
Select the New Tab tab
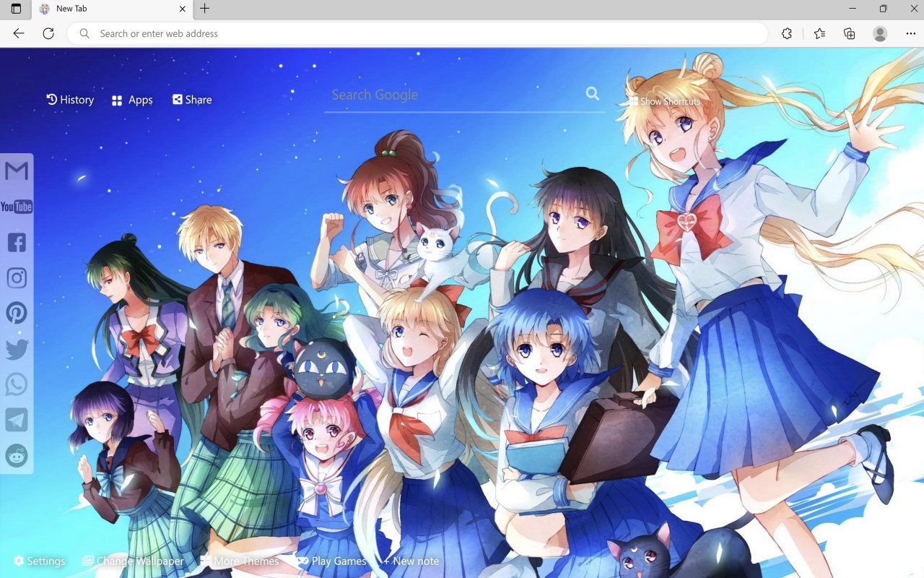click(x=112, y=9)
